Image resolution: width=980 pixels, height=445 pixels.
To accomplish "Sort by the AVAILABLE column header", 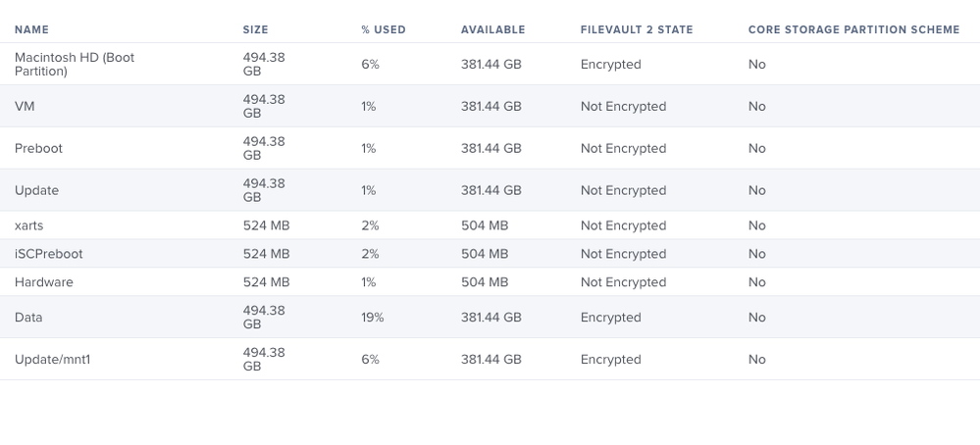I will (493, 29).
